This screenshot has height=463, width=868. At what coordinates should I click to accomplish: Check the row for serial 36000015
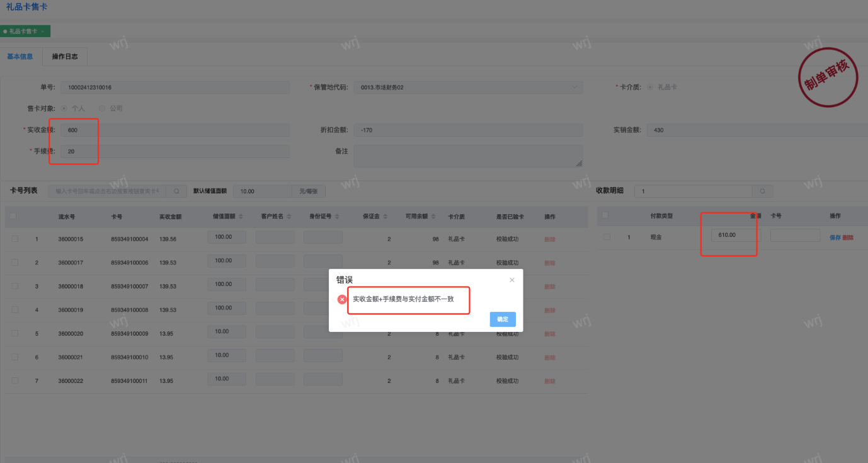coord(14,239)
